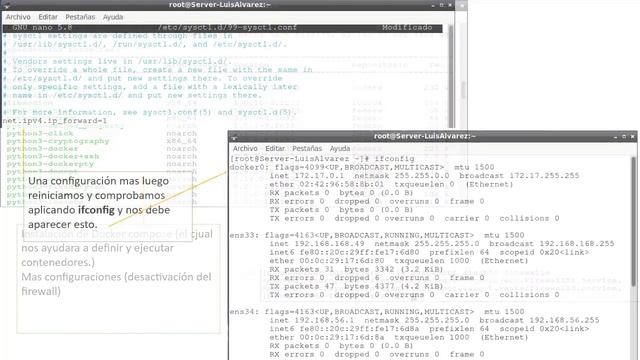Open Ayuda menu in the ifconfig terminal window

point(340,148)
